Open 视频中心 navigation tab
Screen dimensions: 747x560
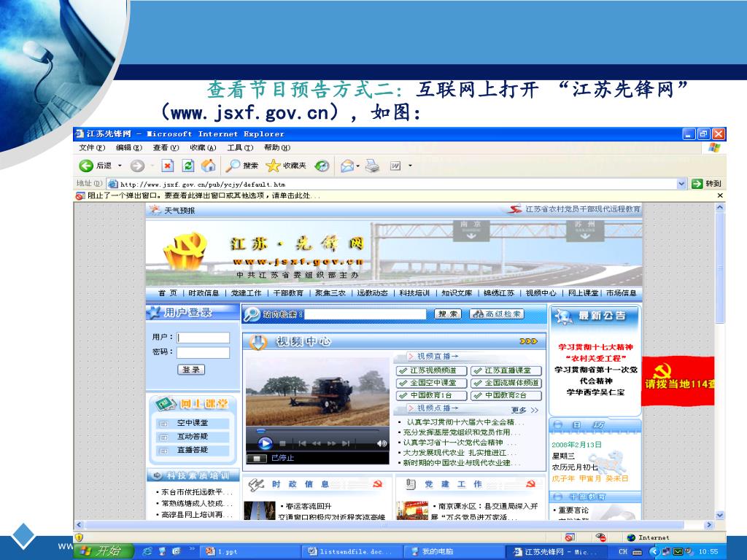click(x=541, y=293)
